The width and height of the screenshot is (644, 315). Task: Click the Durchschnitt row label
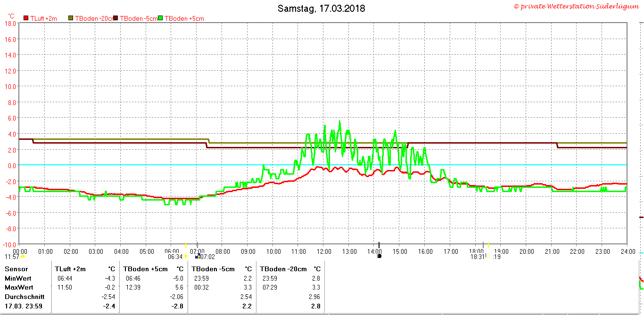25,297
